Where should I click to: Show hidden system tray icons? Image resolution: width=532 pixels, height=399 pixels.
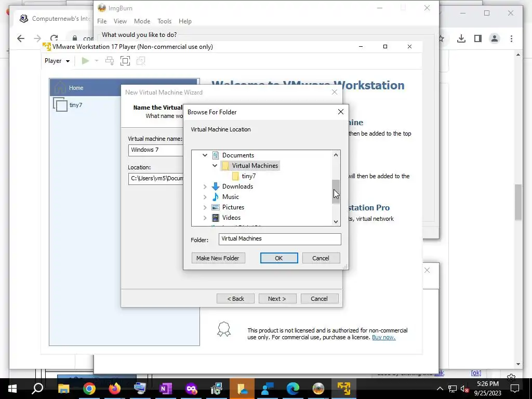[x=440, y=389]
